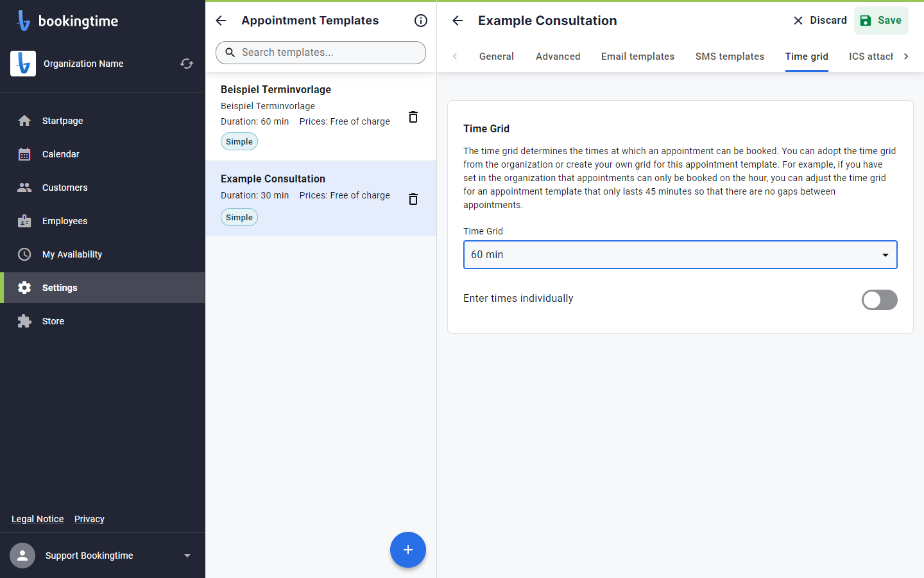924x578 pixels.
Task: Open the ICS attachment tab
Action: click(871, 57)
